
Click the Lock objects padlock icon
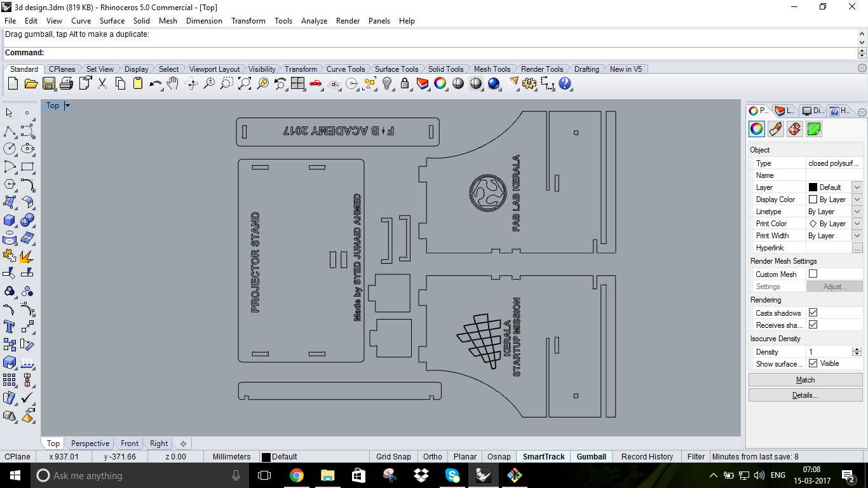(404, 83)
